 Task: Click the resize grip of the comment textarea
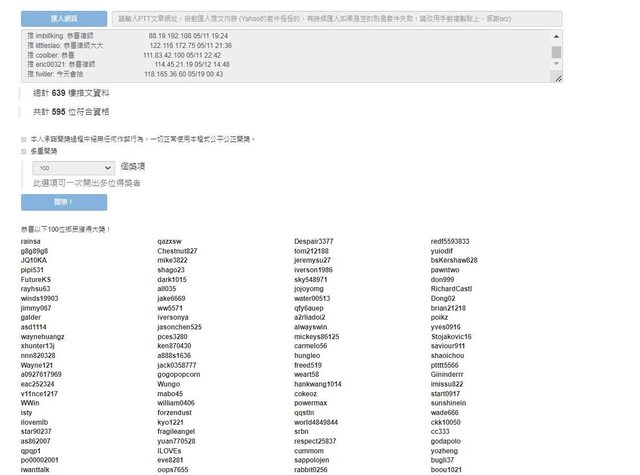click(x=557, y=78)
